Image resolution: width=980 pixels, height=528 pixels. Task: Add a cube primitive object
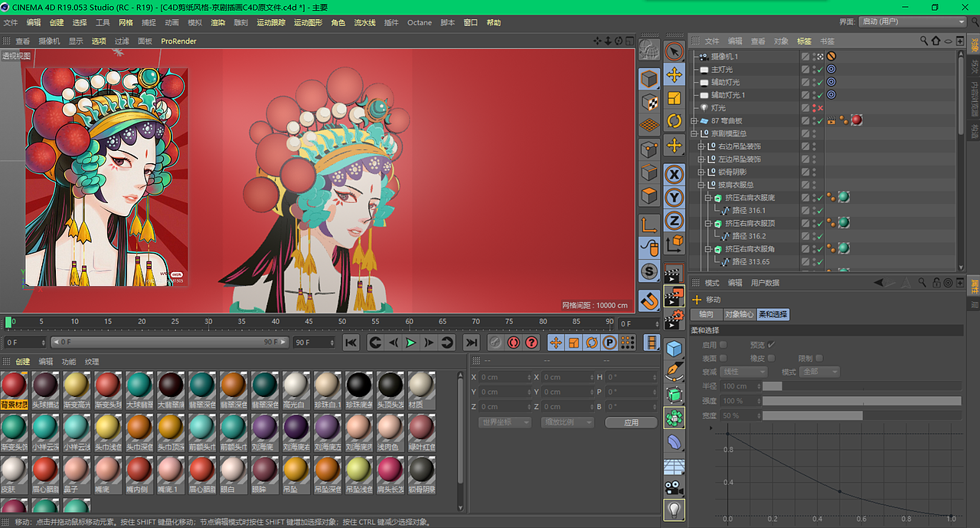point(674,349)
